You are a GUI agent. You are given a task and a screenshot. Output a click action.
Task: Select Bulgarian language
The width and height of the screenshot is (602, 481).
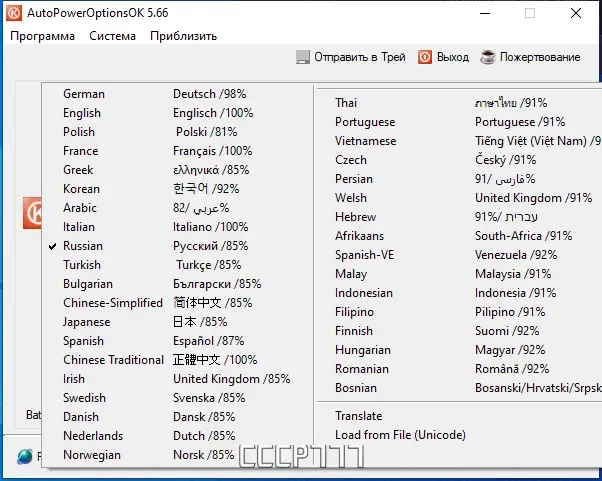[178, 284]
